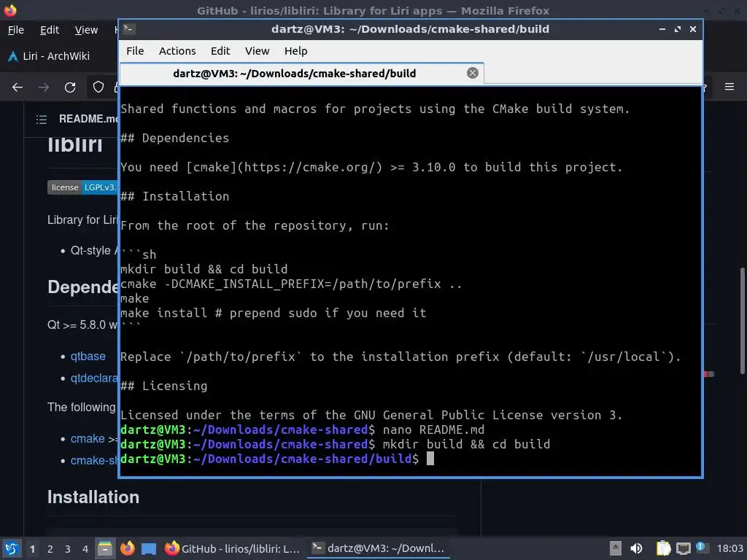Click the '## Installation' heading in terminal output
The image size is (747, 560).
(175, 196)
